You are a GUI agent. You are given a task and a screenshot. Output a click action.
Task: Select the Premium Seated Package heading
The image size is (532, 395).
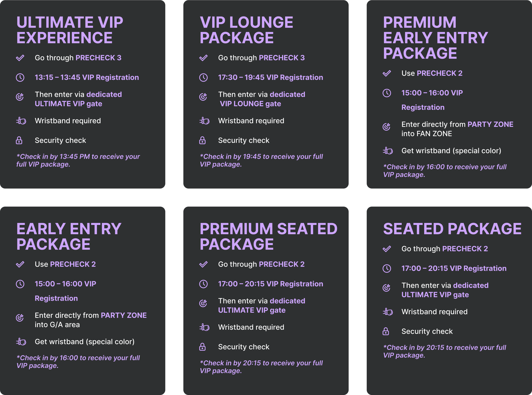(x=268, y=236)
